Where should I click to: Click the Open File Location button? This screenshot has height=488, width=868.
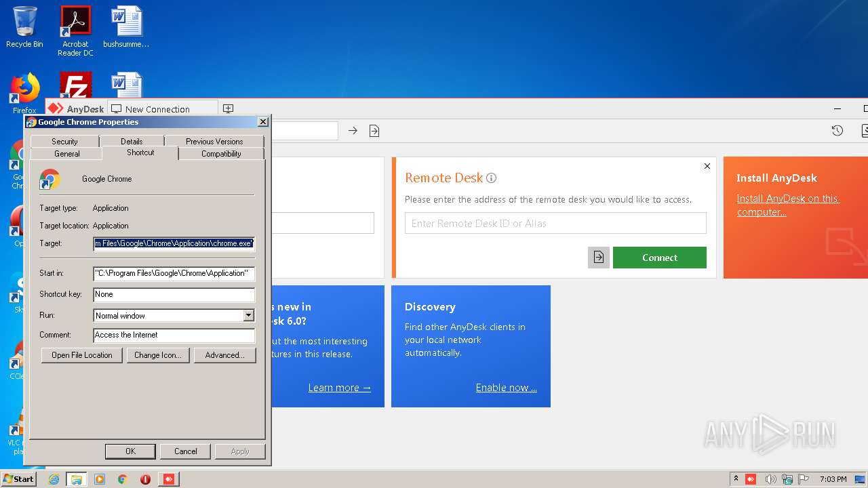[82, 355]
